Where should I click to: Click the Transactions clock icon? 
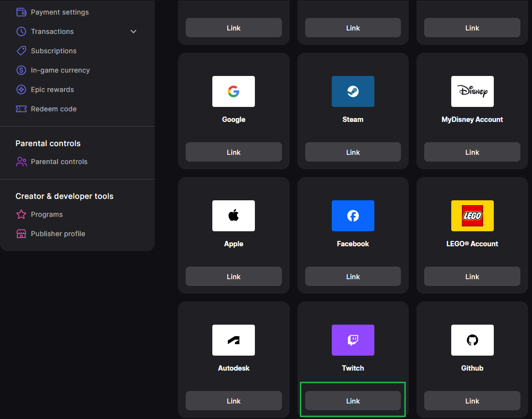coord(21,31)
